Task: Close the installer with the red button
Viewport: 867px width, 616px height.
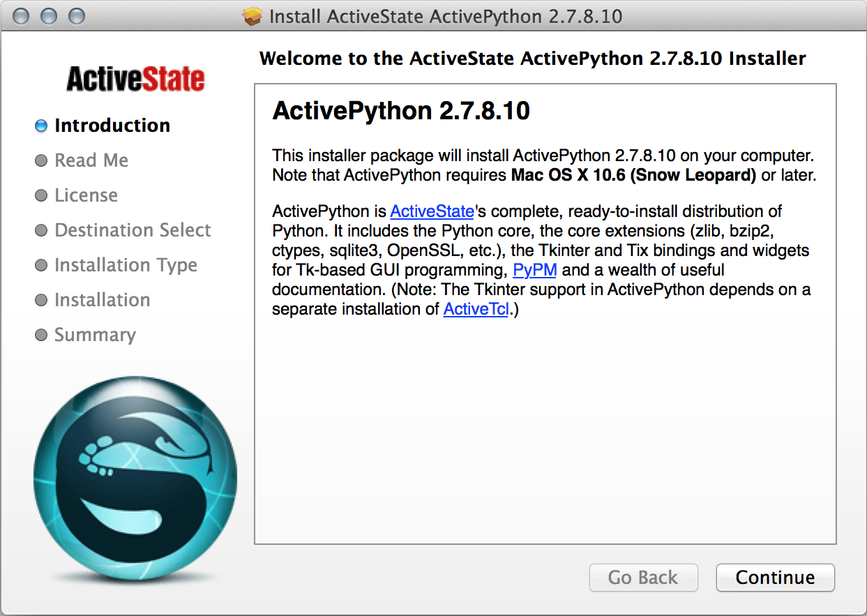Action: [22, 16]
